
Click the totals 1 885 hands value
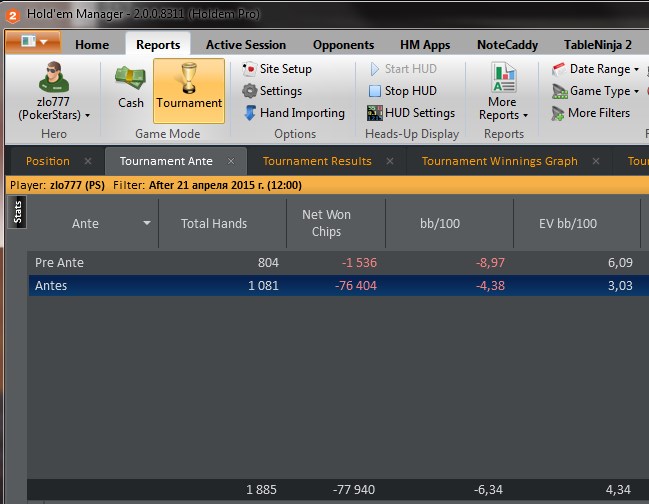point(261,490)
